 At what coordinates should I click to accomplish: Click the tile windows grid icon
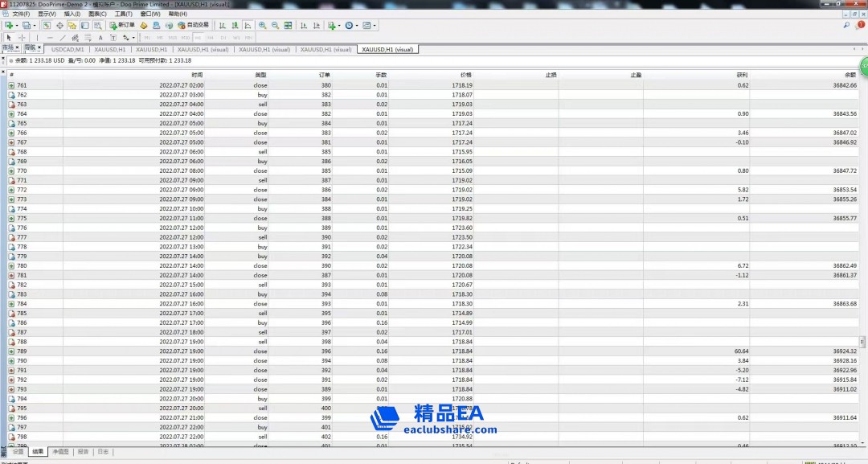tap(288, 25)
